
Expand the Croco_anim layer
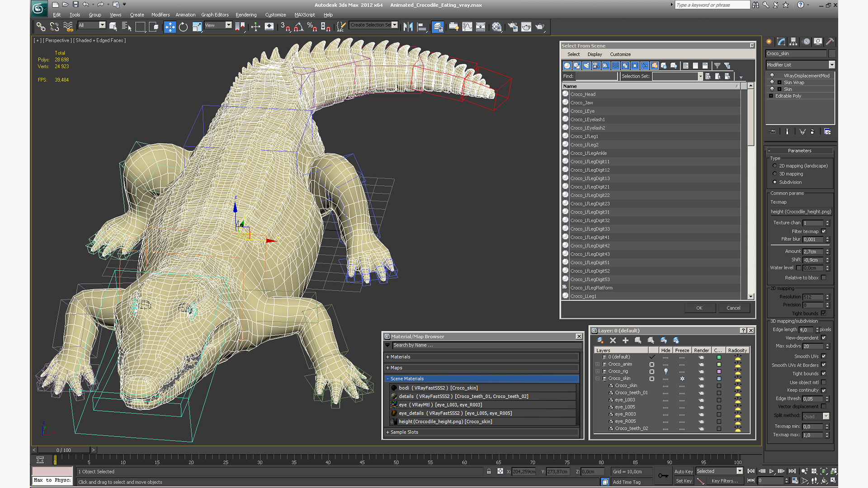(x=598, y=364)
